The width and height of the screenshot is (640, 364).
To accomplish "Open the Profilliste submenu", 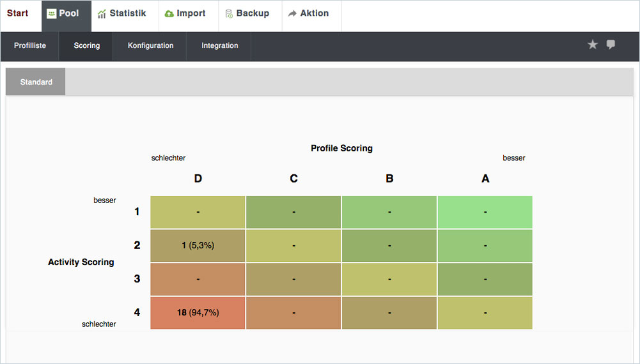I will click(x=30, y=45).
